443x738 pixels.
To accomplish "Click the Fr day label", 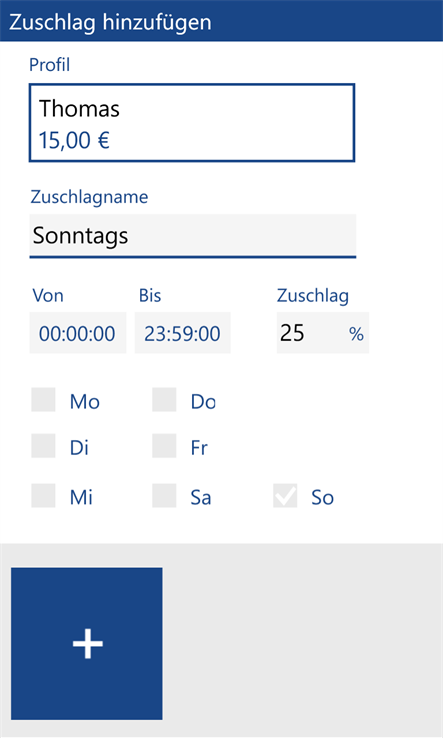I will tap(199, 448).
